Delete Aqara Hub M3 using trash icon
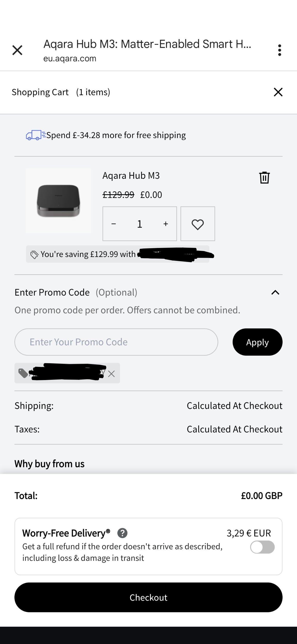 [264, 178]
